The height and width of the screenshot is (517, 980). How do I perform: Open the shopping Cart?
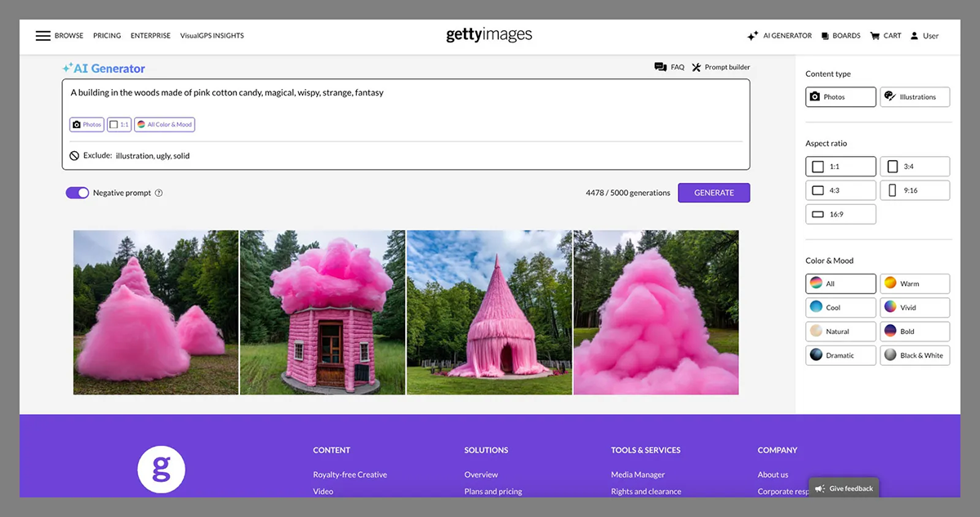pyautogui.click(x=885, y=35)
